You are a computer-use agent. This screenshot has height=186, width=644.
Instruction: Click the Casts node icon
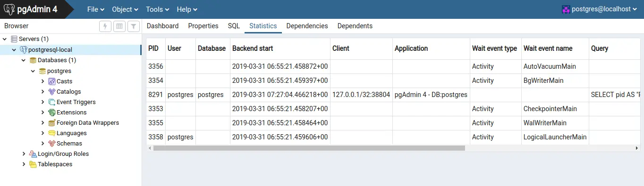pos(52,81)
